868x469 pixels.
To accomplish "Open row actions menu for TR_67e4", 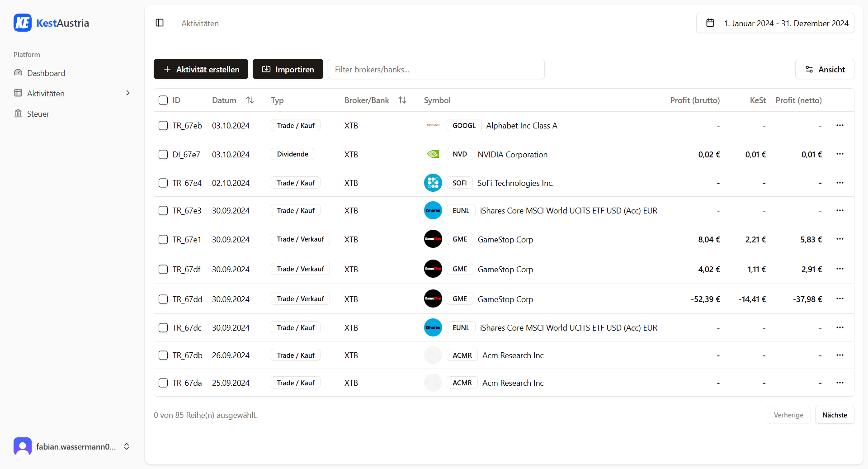I will click(840, 183).
